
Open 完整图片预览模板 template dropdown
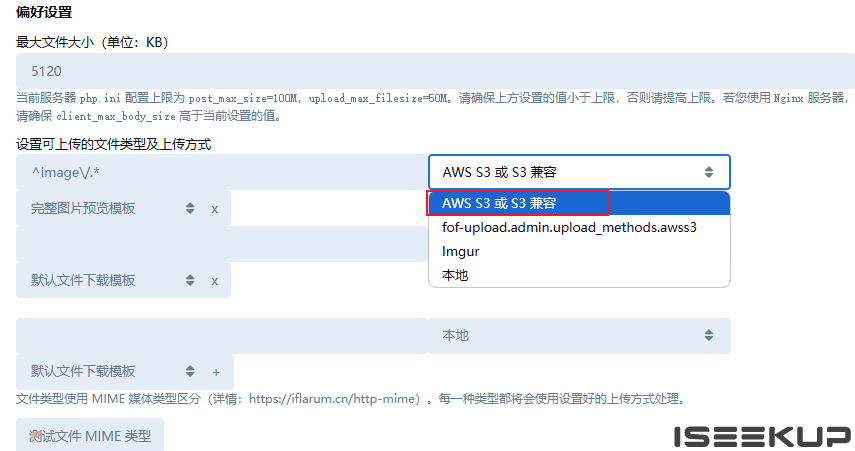click(x=111, y=208)
